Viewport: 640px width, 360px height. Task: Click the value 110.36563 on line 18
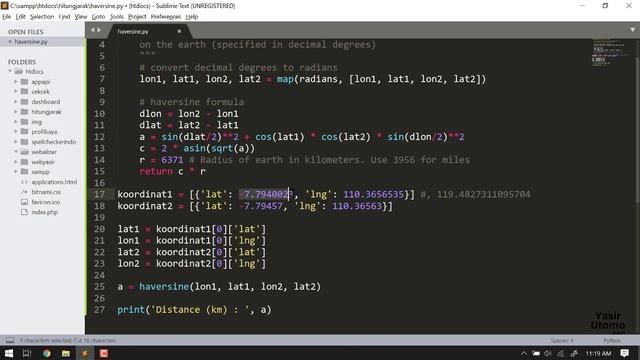point(357,206)
